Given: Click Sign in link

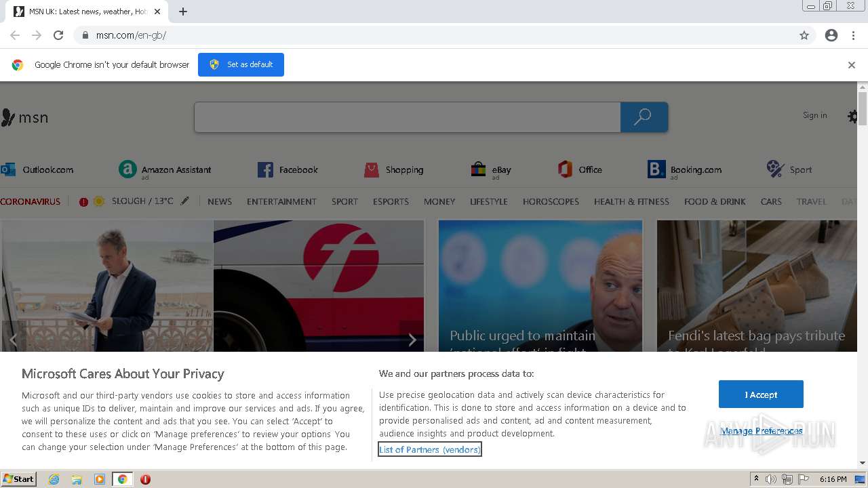Looking at the screenshot, I should coord(814,115).
